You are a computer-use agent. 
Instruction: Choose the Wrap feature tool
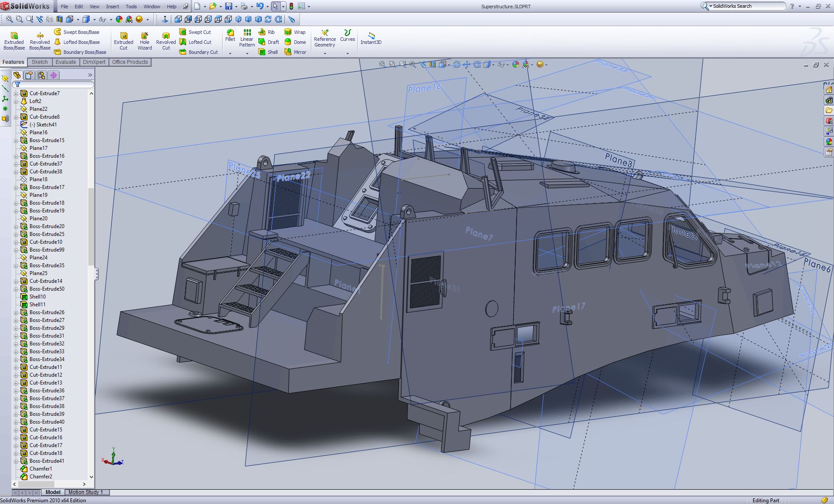[295, 32]
